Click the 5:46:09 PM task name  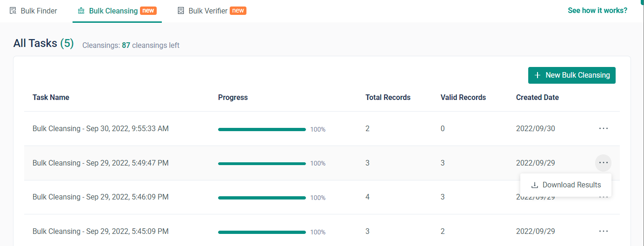[x=100, y=197]
